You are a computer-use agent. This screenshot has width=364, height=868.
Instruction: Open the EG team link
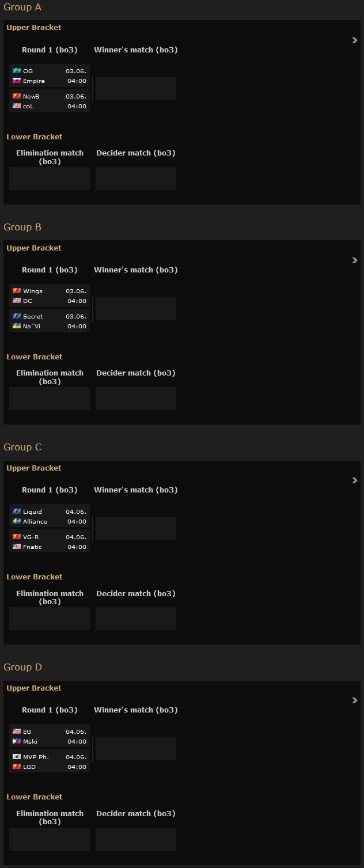(27, 731)
